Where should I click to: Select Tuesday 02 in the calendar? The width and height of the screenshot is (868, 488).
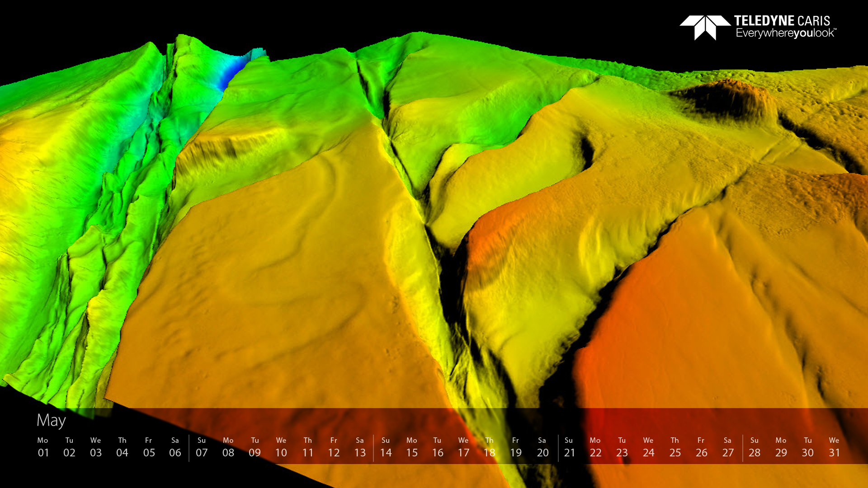[69, 447]
